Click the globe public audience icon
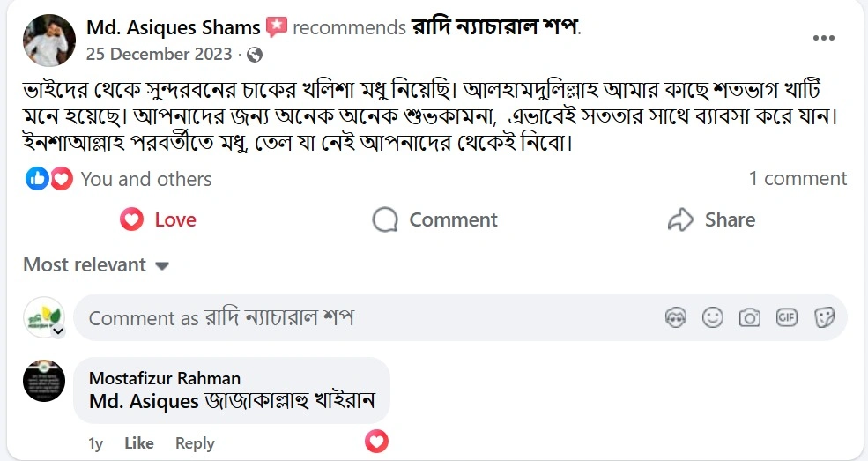The height and width of the screenshot is (461, 868). [x=255, y=55]
